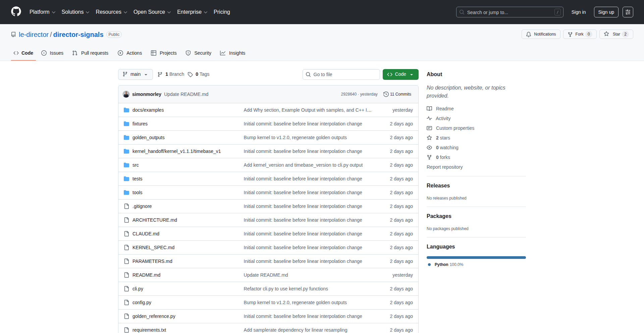Click the Sign up button

[x=606, y=12]
